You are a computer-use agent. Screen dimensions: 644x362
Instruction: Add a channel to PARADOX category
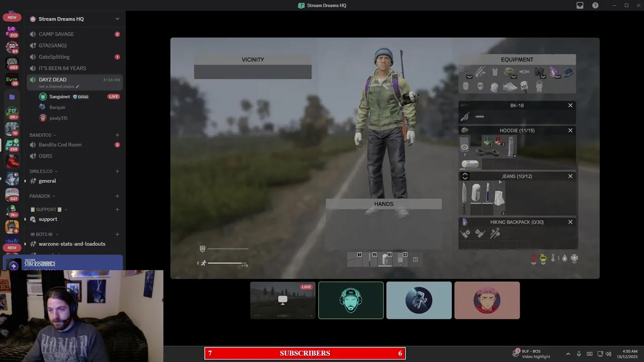point(117,196)
